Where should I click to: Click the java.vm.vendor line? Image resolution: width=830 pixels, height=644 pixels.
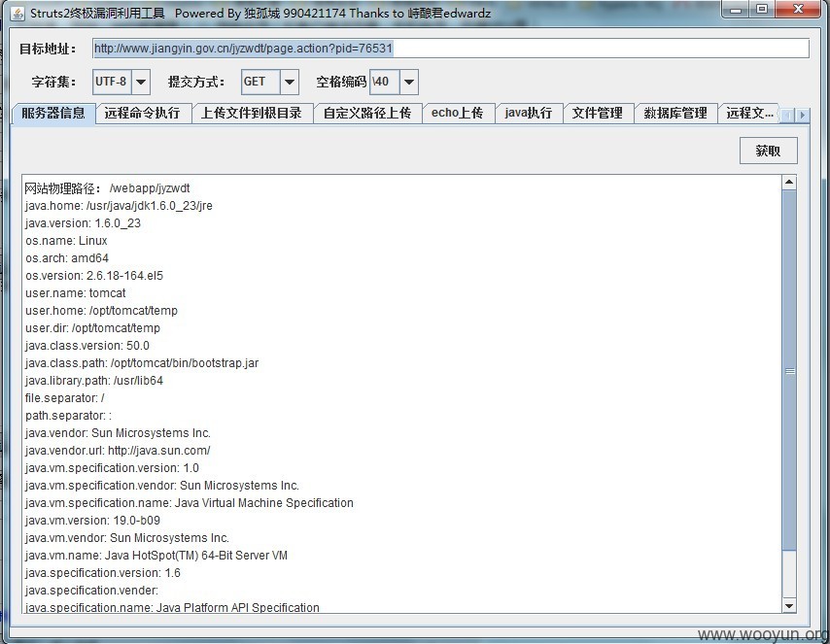click(127, 537)
